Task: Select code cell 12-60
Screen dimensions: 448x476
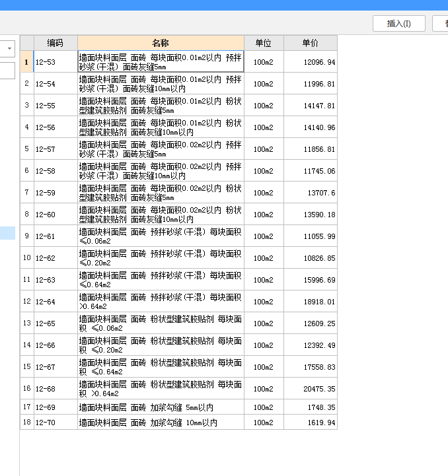Action: tap(56, 215)
